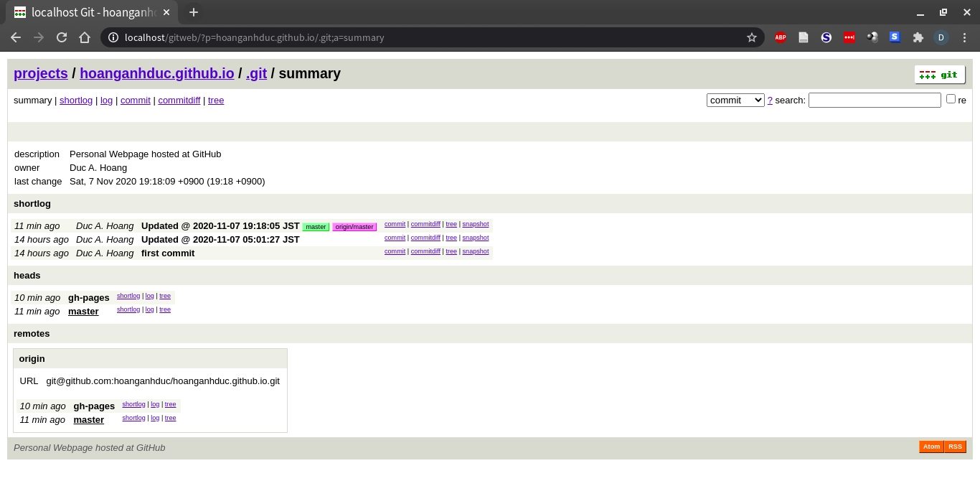This screenshot has height=504, width=980.
Task: Open the search help question mark link
Action: 770,101
